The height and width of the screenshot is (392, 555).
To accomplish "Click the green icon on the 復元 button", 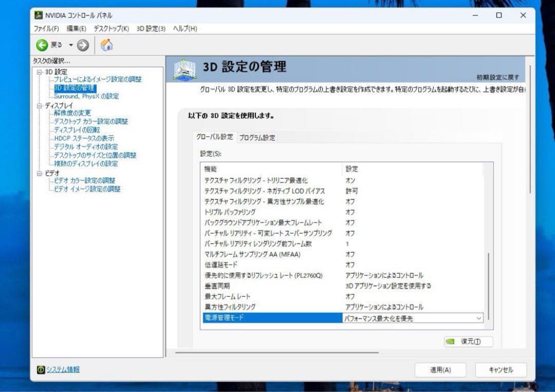I will pos(450,342).
